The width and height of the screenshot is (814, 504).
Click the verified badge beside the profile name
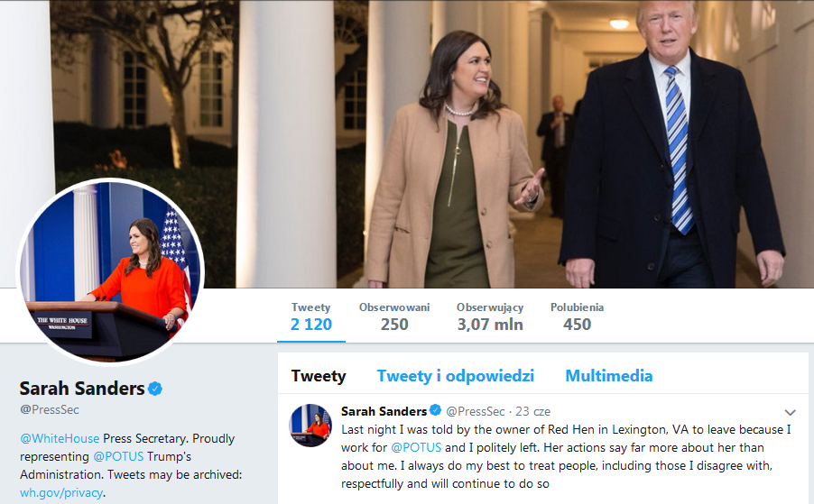[155, 389]
